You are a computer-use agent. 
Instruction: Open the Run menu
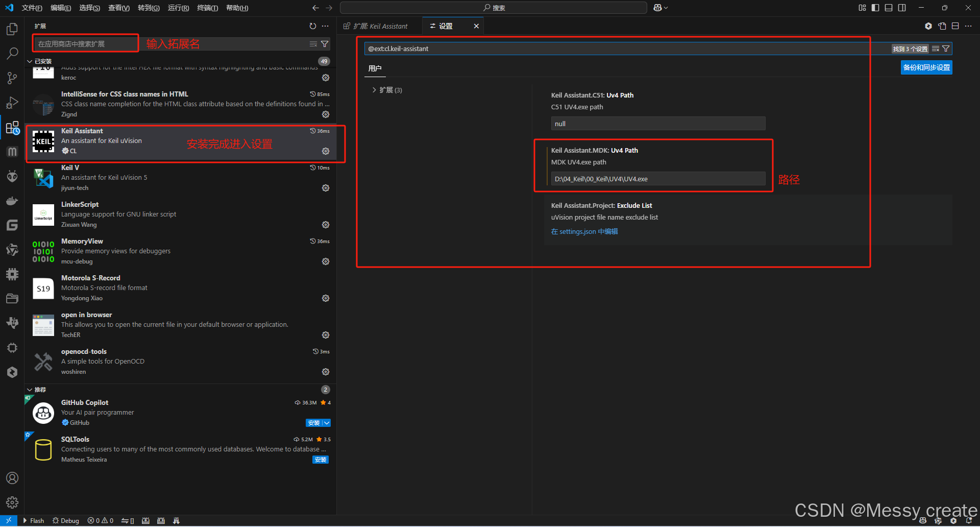pos(178,8)
